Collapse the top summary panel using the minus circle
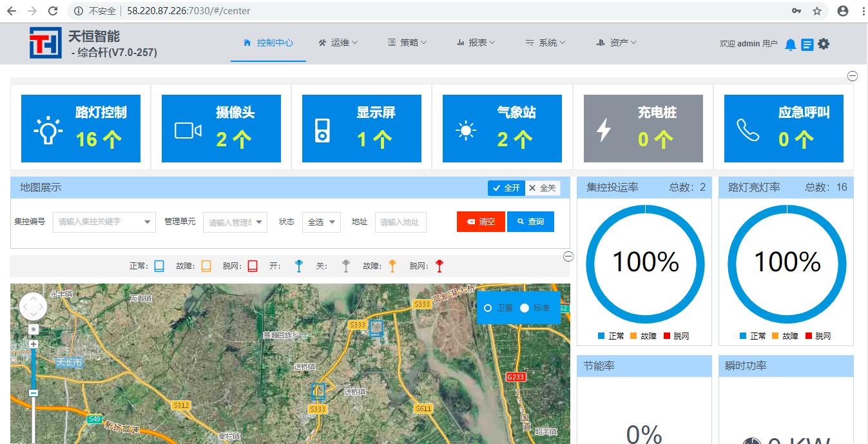The image size is (868, 444). tap(852, 76)
